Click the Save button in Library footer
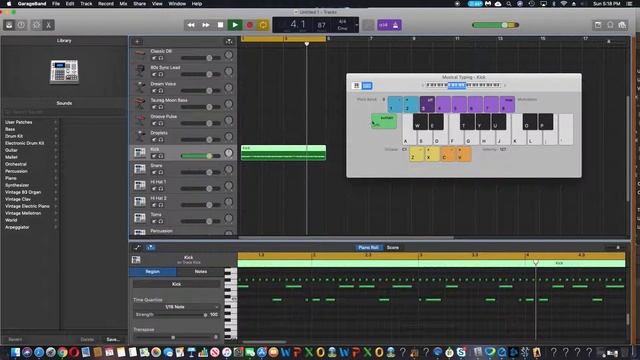640x360 pixels. 113,339
